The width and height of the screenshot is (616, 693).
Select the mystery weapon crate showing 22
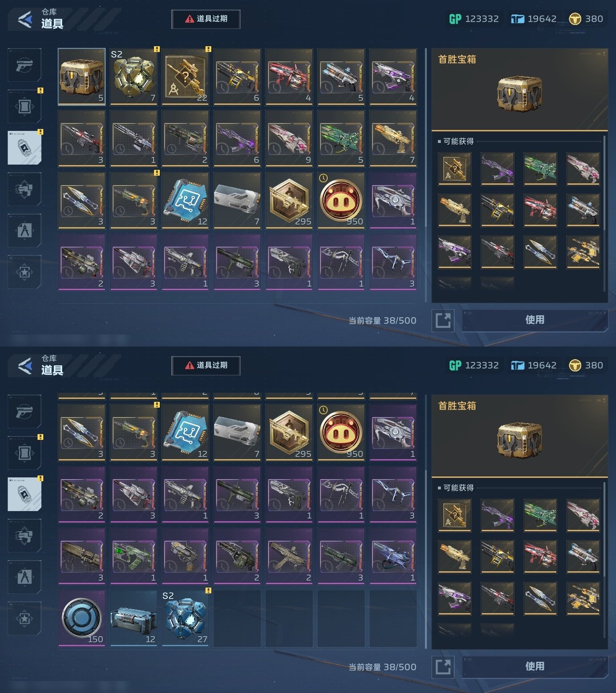185,77
